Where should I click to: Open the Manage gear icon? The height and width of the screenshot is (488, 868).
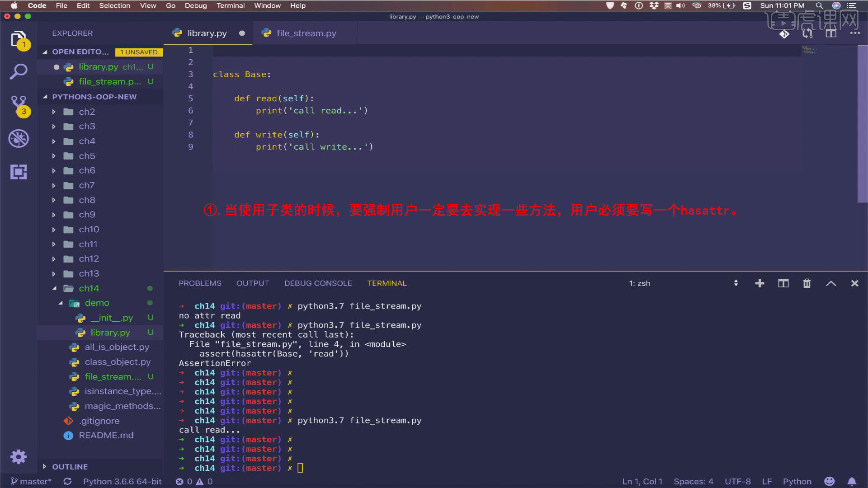(x=19, y=456)
